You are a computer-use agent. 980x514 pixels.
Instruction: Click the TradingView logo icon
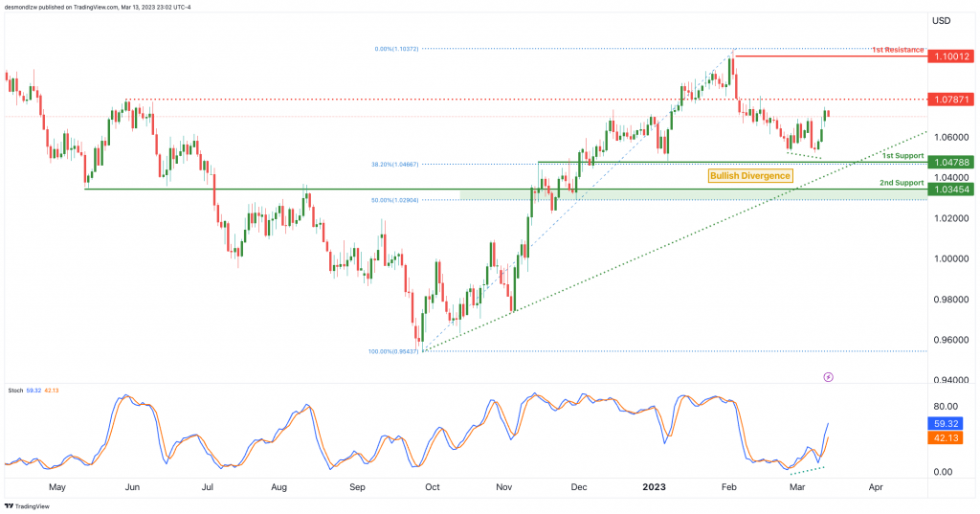(10, 506)
